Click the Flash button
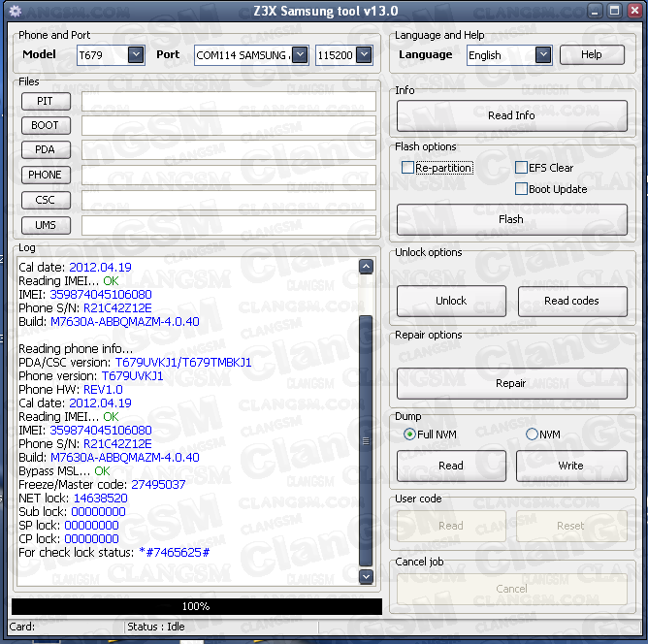The height and width of the screenshot is (644, 648). (x=511, y=219)
